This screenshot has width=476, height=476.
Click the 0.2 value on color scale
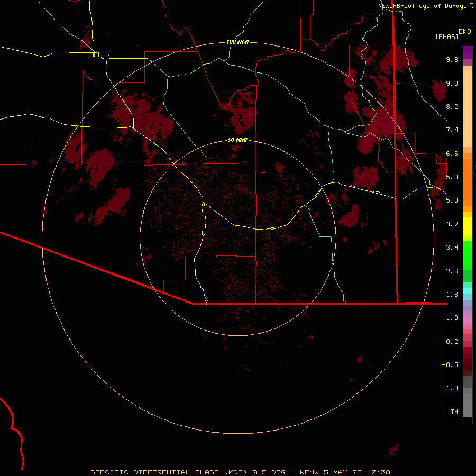click(452, 342)
